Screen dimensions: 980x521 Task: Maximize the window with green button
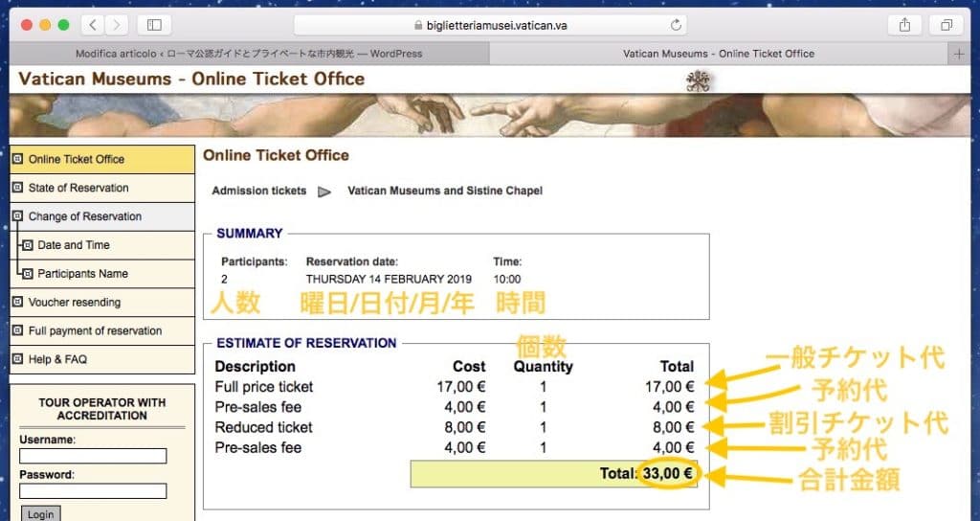(63, 25)
